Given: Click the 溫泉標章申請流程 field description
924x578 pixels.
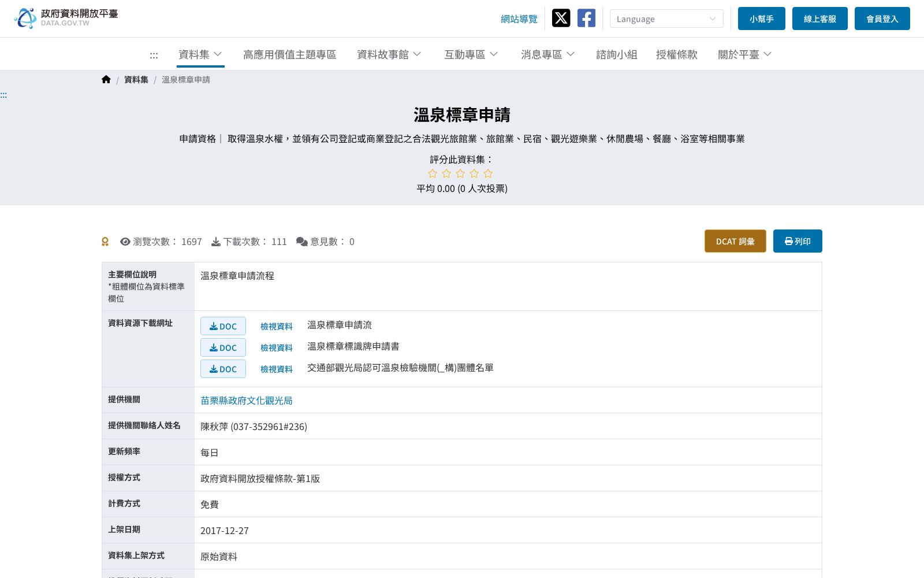Looking at the screenshot, I should click(237, 276).
